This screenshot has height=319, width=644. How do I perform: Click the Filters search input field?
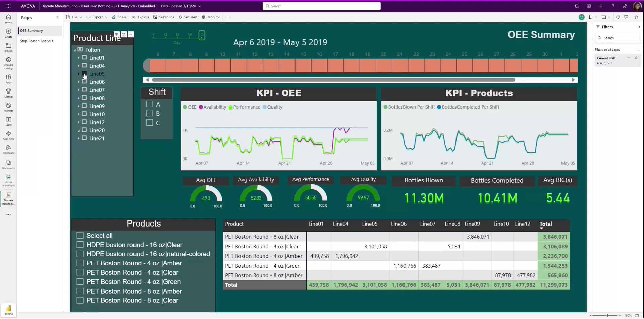(x=618, y=38)
